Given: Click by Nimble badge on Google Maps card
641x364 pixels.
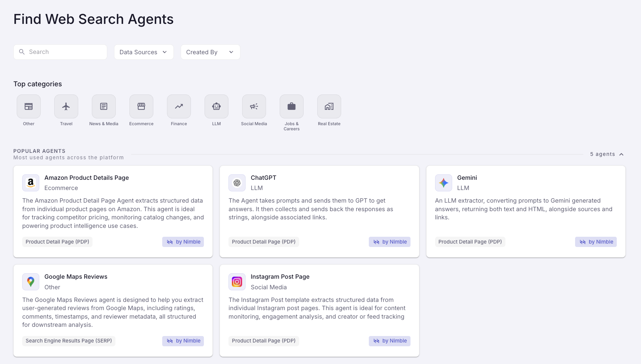Looking at the screenshot, I should click(x=183, y=341).
